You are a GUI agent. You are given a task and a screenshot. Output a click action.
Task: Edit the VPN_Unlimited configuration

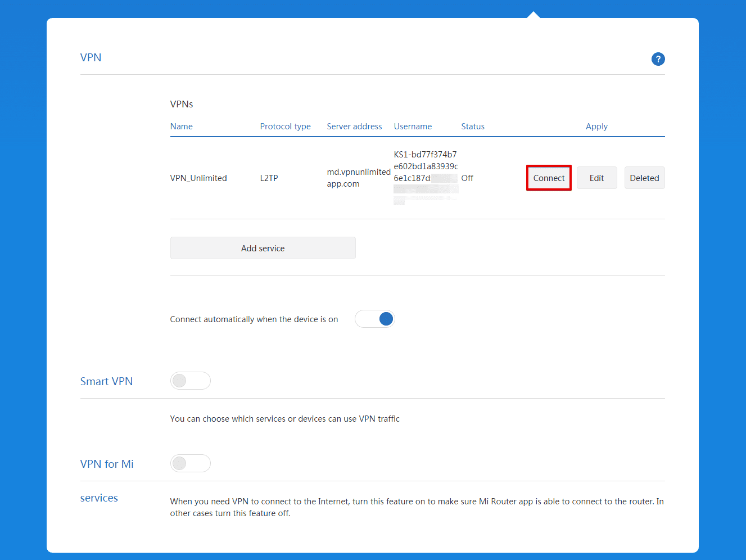(x=596, y=178)
